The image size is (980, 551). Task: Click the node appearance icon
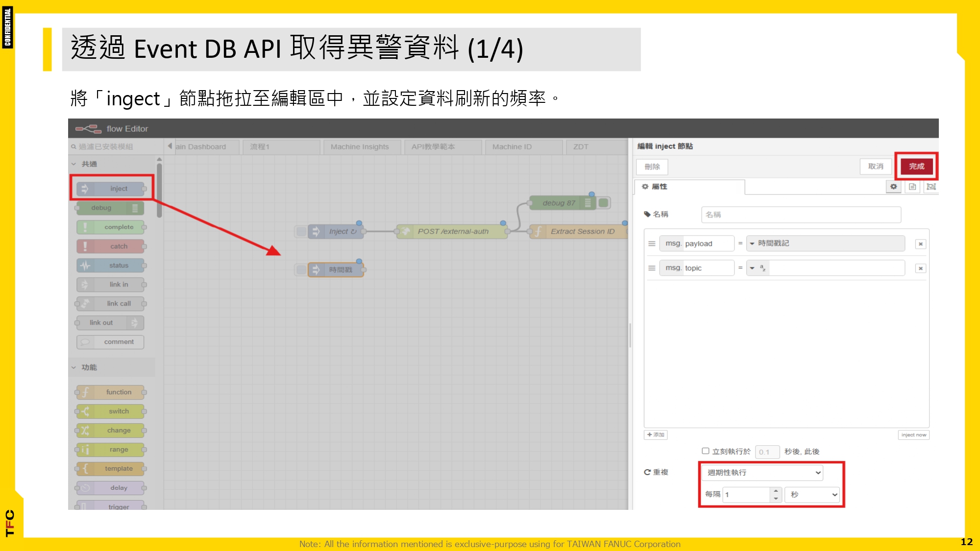931,187
